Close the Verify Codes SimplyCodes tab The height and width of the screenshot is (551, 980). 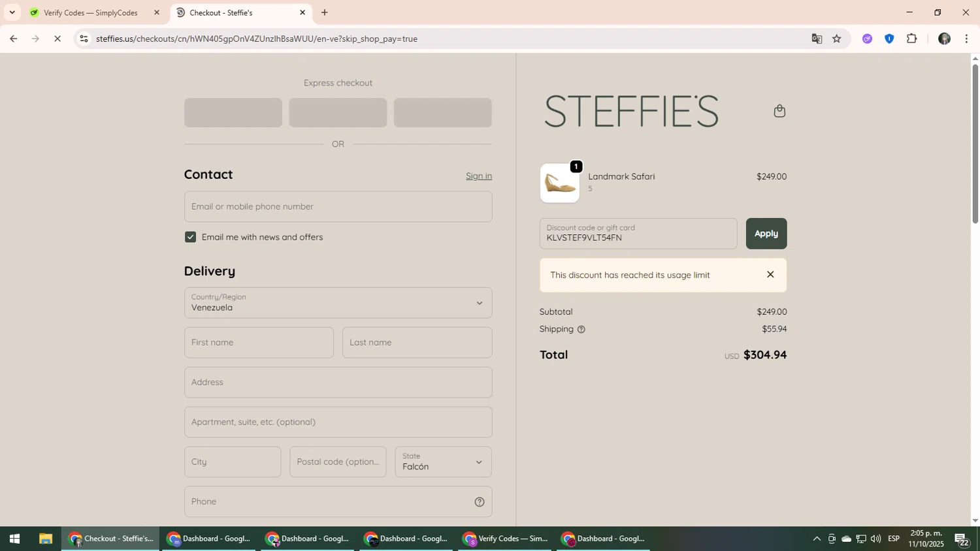coord(157,12)
